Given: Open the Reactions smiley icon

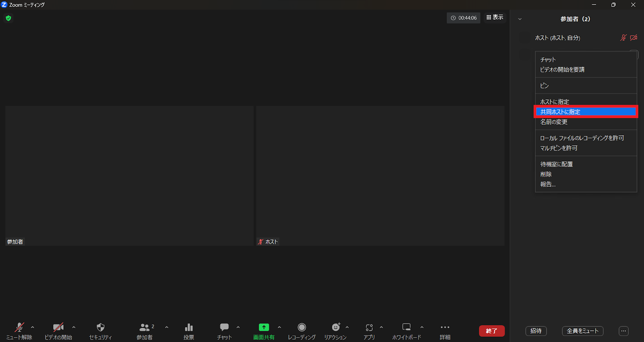Looking at the screenshot, I should [x=336, y=328].
